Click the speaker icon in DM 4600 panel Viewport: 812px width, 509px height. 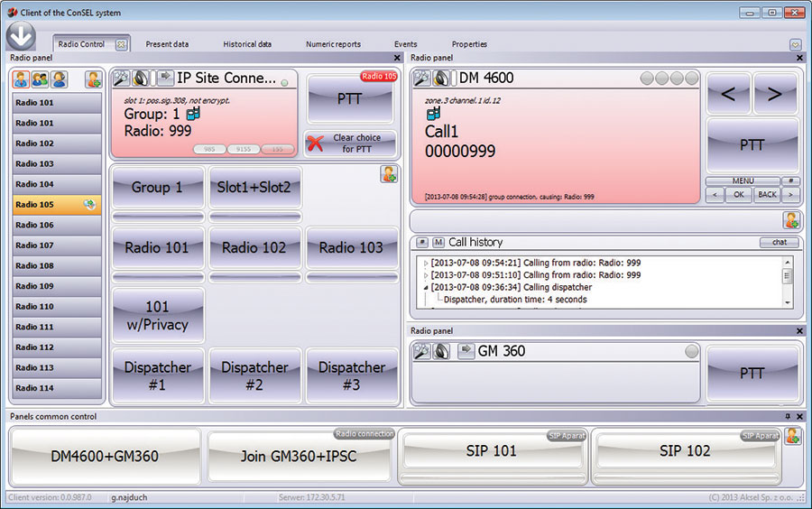[441, 79]
